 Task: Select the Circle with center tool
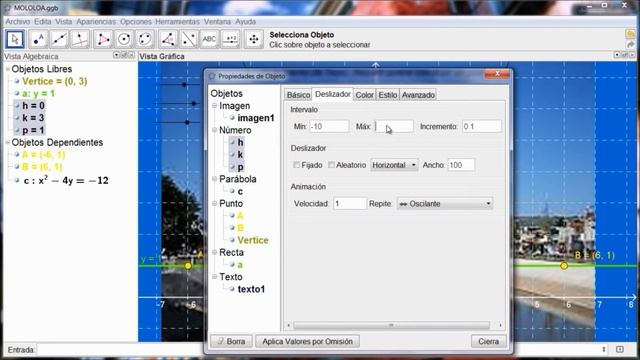click(x=124, y=39)
